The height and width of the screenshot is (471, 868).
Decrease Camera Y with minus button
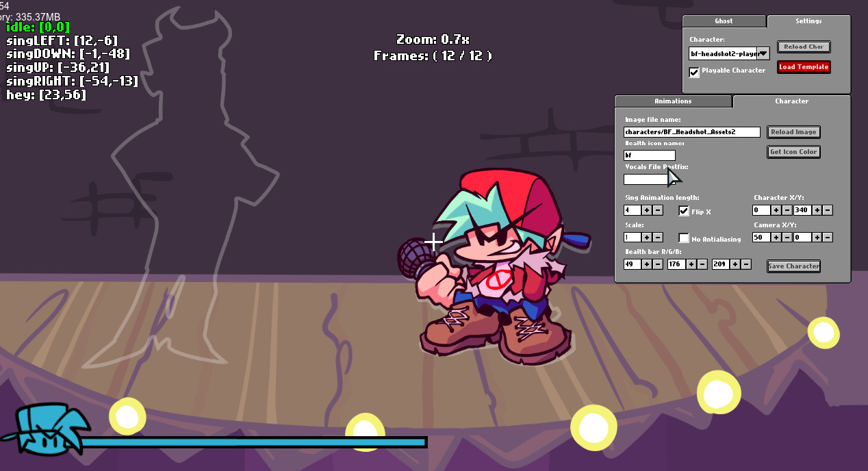[x=828, y=238]
